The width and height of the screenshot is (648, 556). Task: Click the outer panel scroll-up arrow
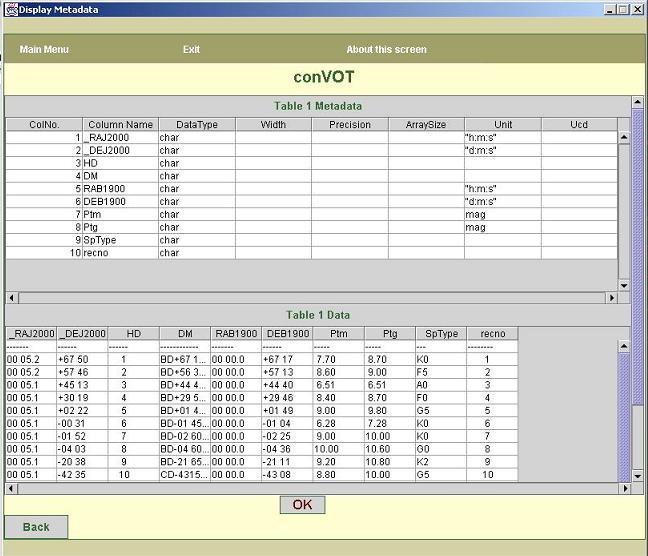pos(637,102)
